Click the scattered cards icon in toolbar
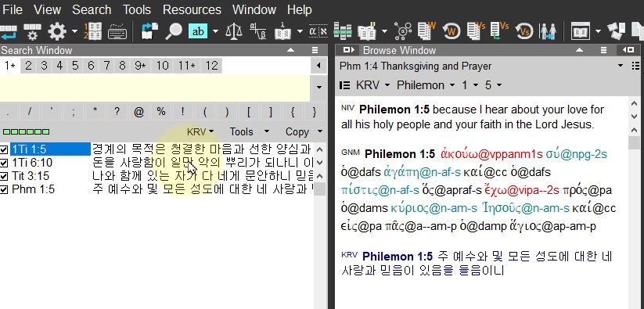The width and height of the screenshot is (644, 309). click(616, 31)
